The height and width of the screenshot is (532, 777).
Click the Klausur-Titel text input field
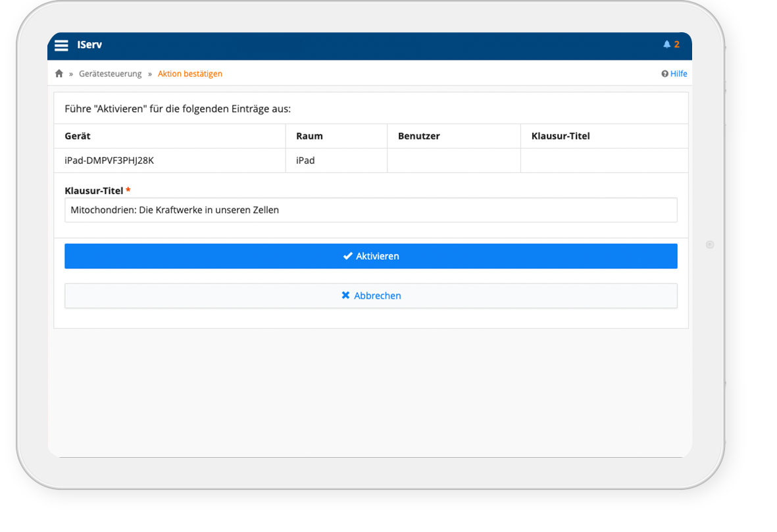(370, 210)
